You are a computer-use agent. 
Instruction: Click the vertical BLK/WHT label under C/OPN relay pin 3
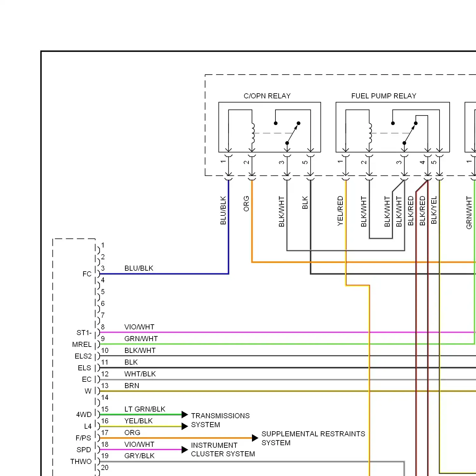click(281, 211)
